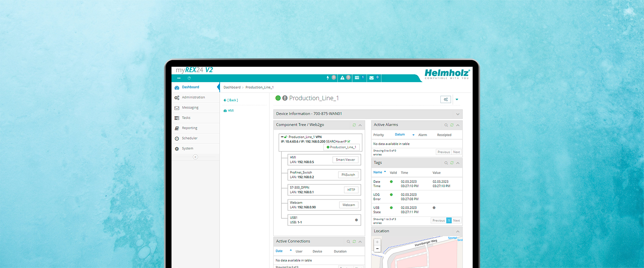
Task: Open HTTP for S7-300_DPPN
Action: 351,190
